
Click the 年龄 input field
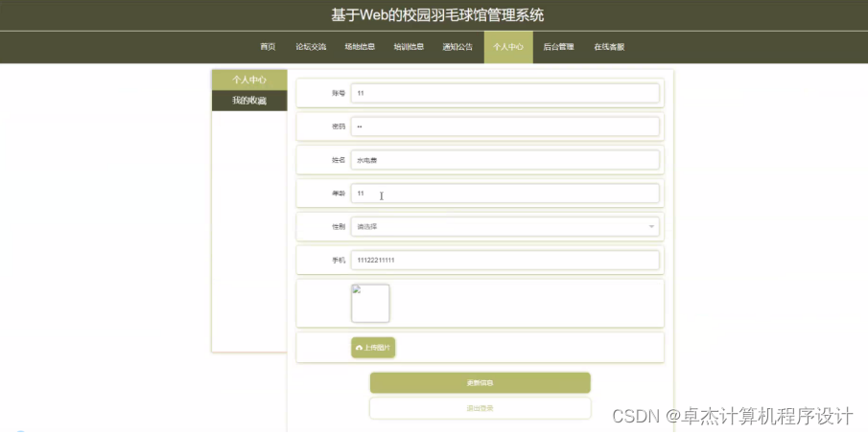click(x=504, y=193)
